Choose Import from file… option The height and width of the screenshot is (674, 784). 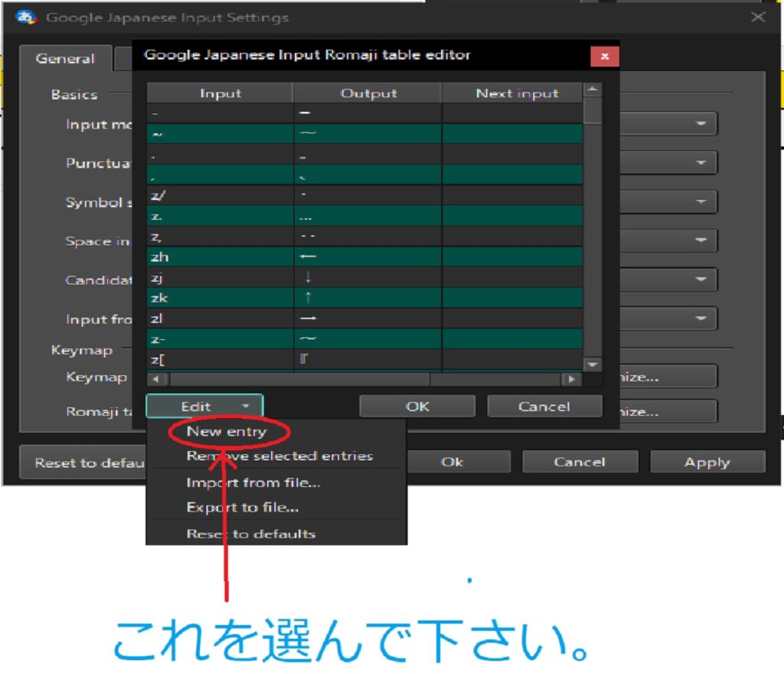point(253,483)
